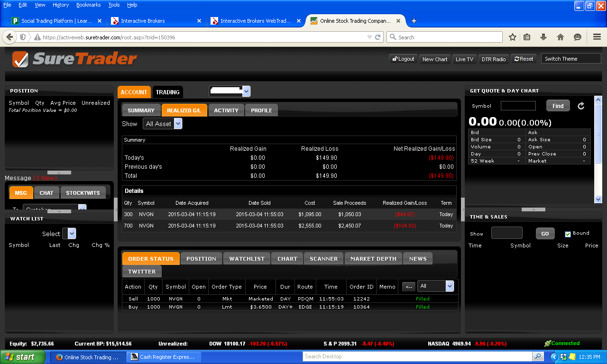Expand hidden system tray icons
Viewport: 607px width, 364px height.
coord(554,356)
